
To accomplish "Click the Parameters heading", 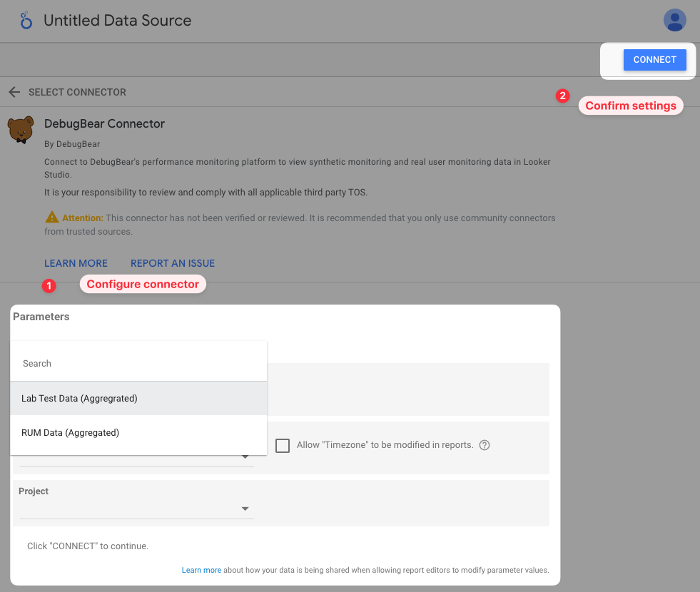I will 41,317.
